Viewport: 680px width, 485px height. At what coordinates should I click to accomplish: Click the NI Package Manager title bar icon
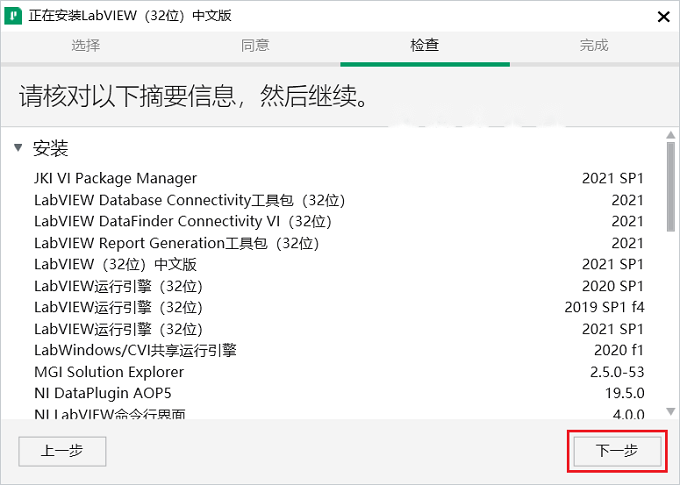pyautogui.click(x=13, y=16)
